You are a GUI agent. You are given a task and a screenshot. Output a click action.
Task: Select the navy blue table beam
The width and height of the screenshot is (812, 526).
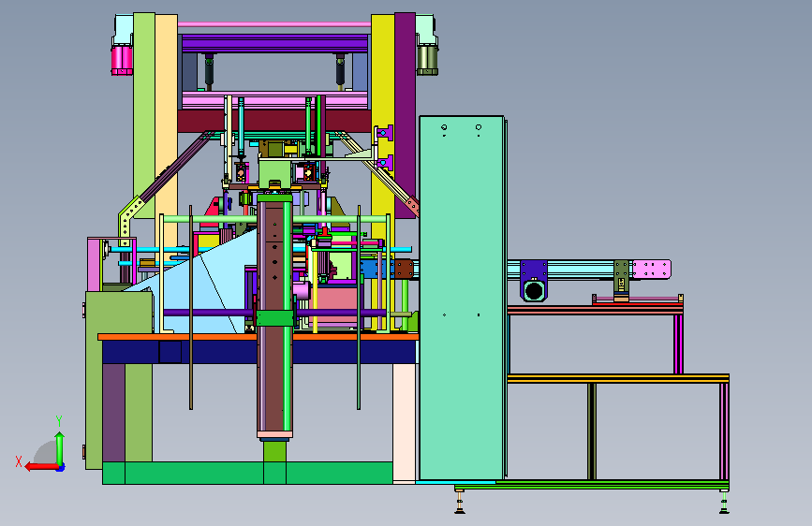[258, 352]
